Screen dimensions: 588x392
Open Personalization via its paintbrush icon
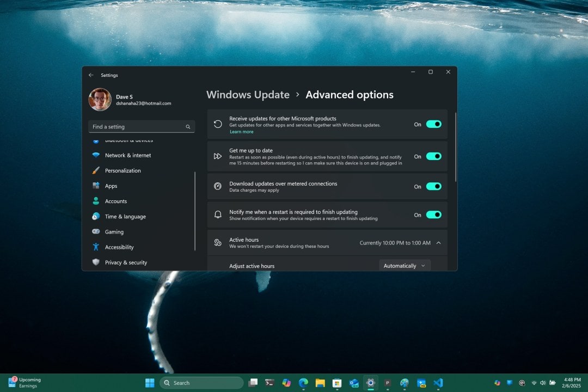point(96,170)
